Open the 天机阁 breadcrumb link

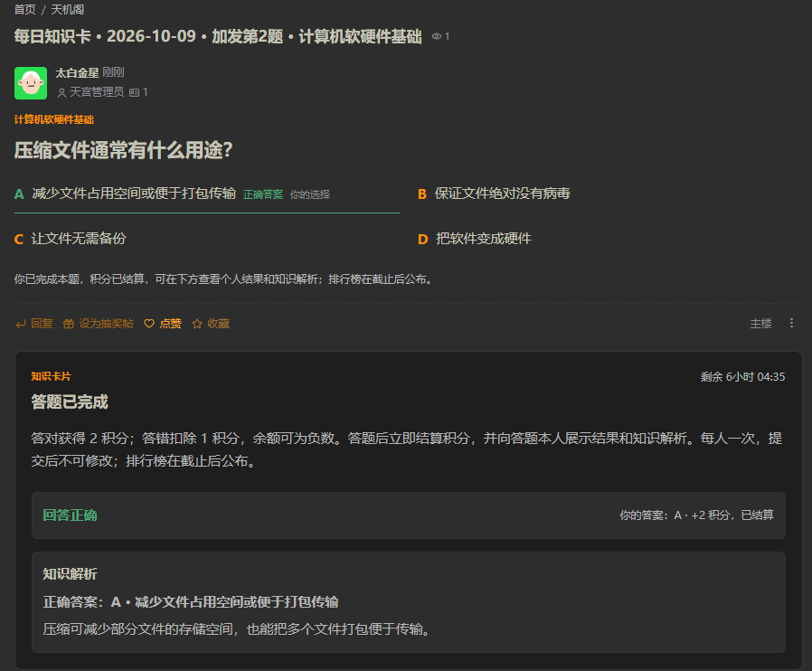coord(67,9)
